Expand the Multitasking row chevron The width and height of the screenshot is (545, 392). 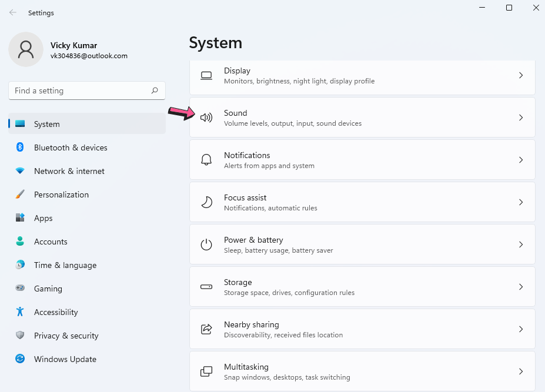(521, 371)
